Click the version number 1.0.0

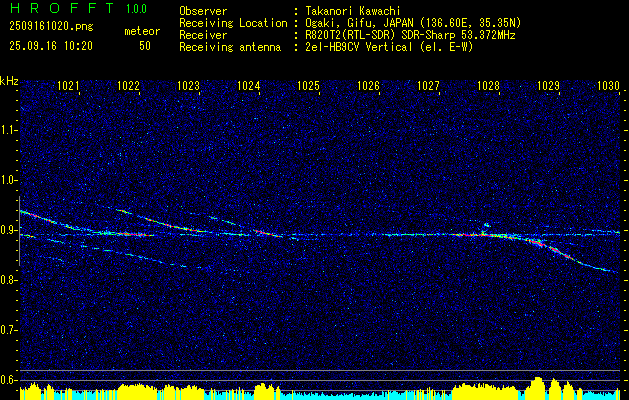coord(136,9)
